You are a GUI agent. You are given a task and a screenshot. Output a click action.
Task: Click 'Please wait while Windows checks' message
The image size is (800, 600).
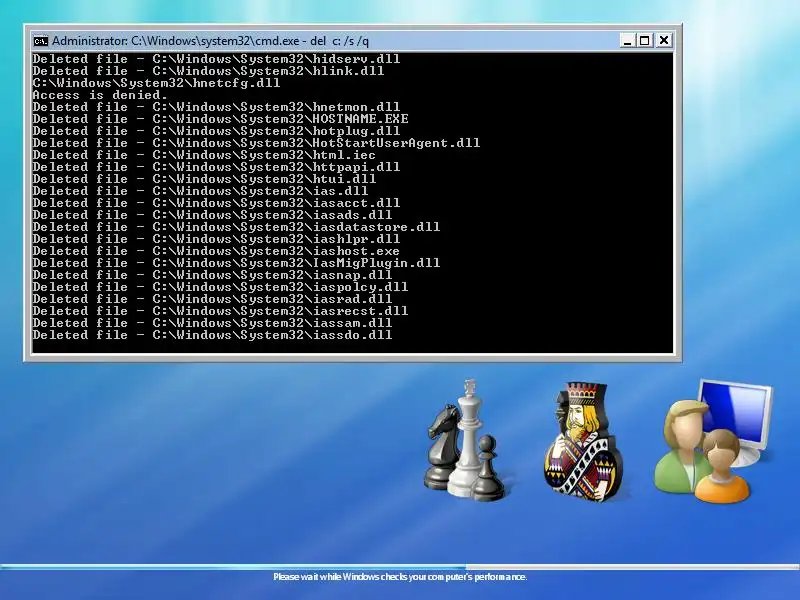(400, 577)
